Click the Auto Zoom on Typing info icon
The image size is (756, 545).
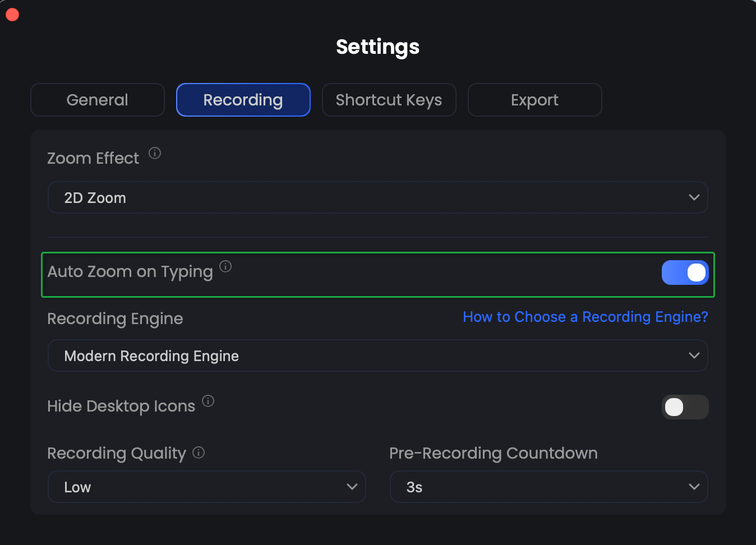coord(225,266)
